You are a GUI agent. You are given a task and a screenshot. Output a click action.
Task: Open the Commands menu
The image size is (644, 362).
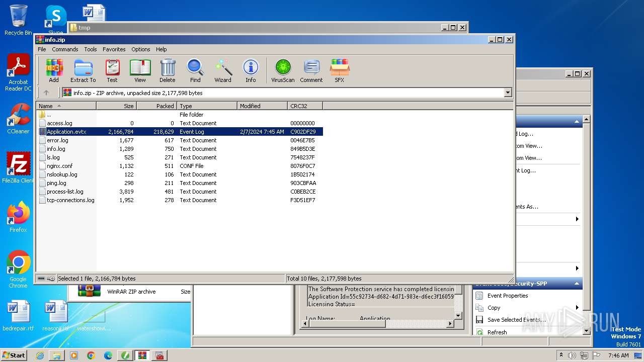coord(65,49)
